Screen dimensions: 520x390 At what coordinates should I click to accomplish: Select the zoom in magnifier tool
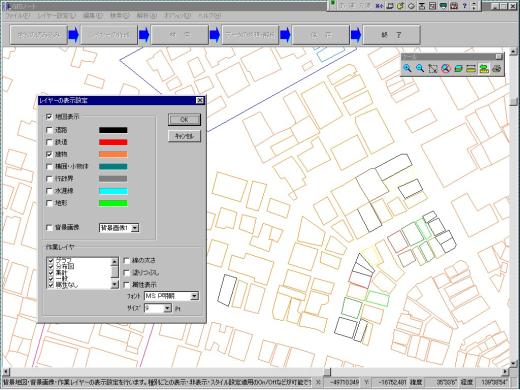click(x=407, y=68)
